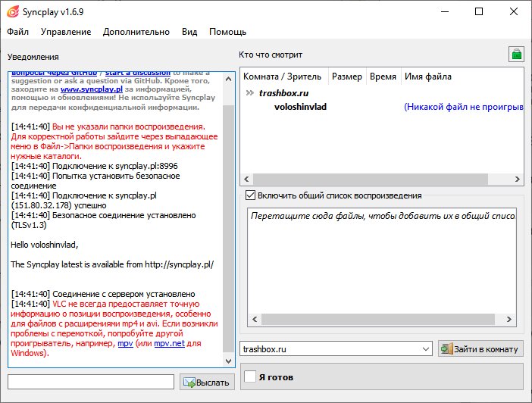Tick the "Я готов" ready checkbox
Image resolution: width=532 pixels, height=403 pixels.
point(250,377)
